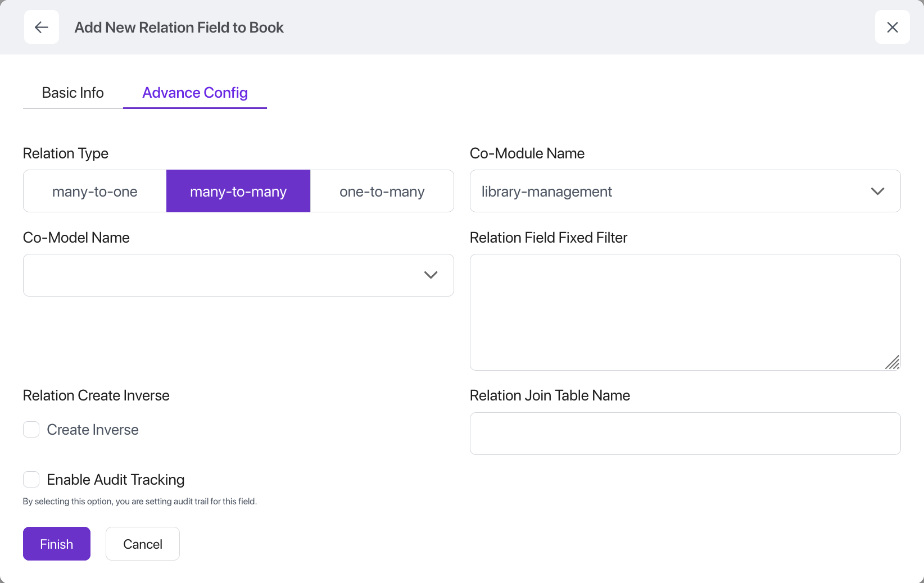Click the chevron arrow in Co-Module Name

877,192
